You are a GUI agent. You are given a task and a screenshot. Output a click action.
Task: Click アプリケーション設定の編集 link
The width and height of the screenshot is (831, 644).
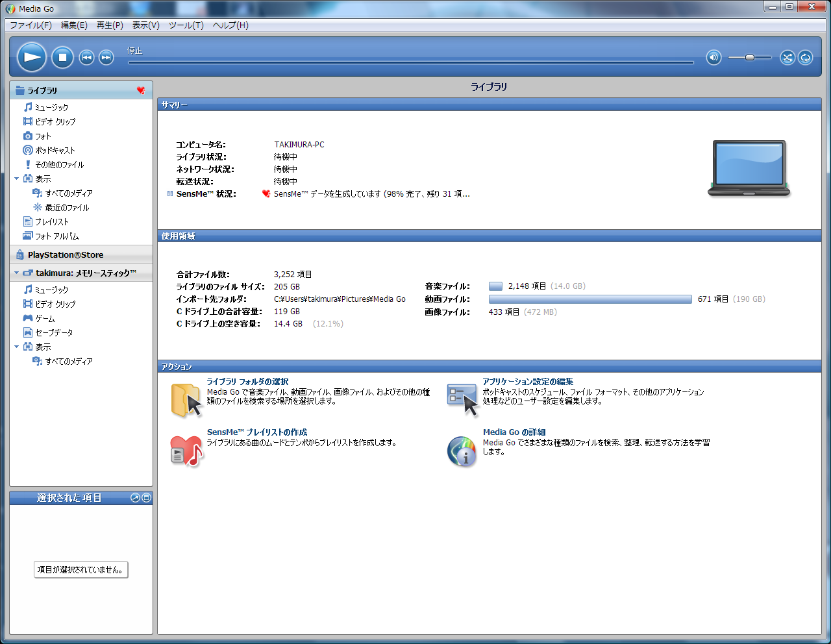(528, 382)
